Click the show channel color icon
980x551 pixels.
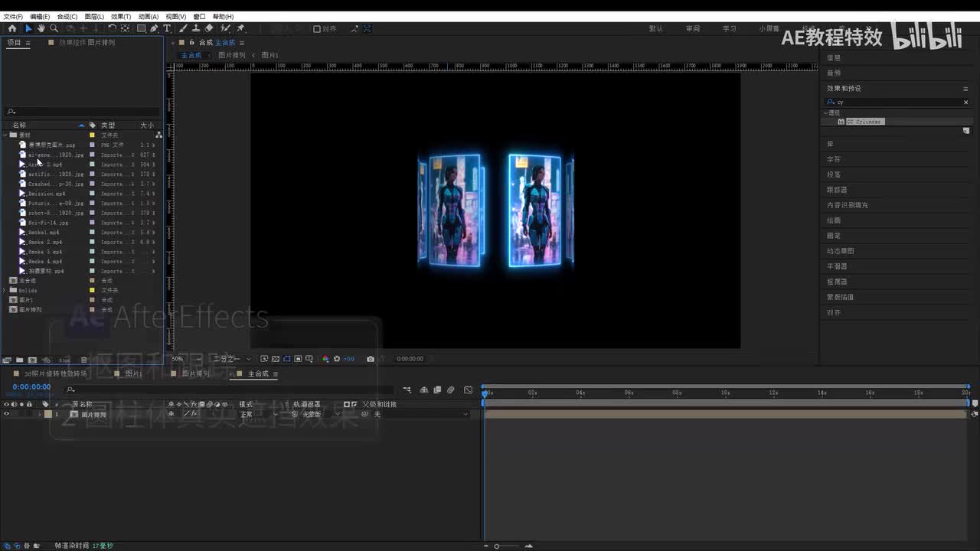click(325, 359)
